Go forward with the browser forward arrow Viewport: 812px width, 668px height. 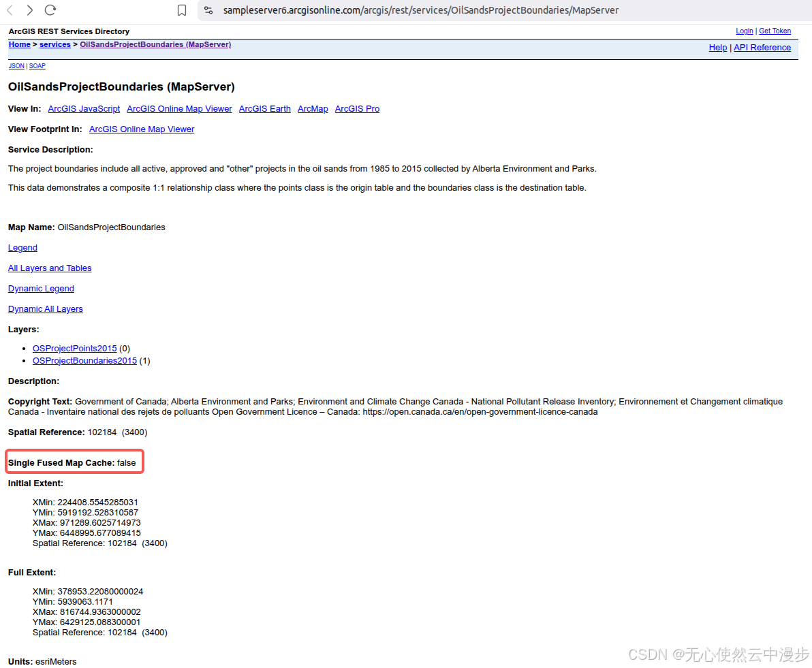[29, 10]
